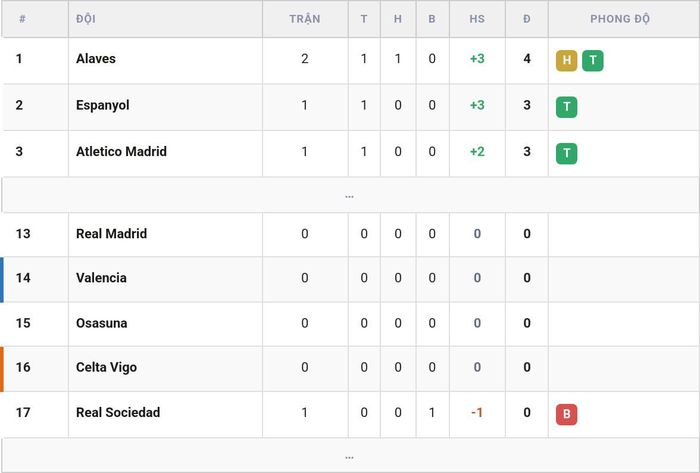
Task: Sort by the TRẬN column header
Action: point(304,19)
